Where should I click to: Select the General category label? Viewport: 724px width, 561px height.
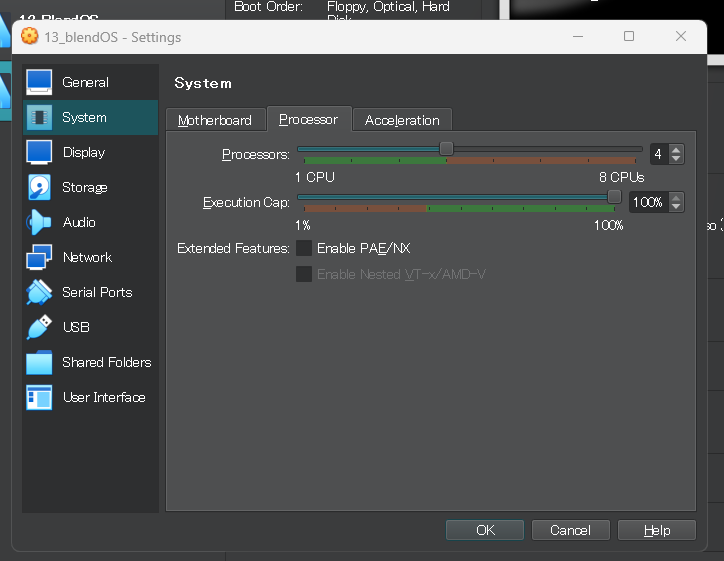pos(85,83)
